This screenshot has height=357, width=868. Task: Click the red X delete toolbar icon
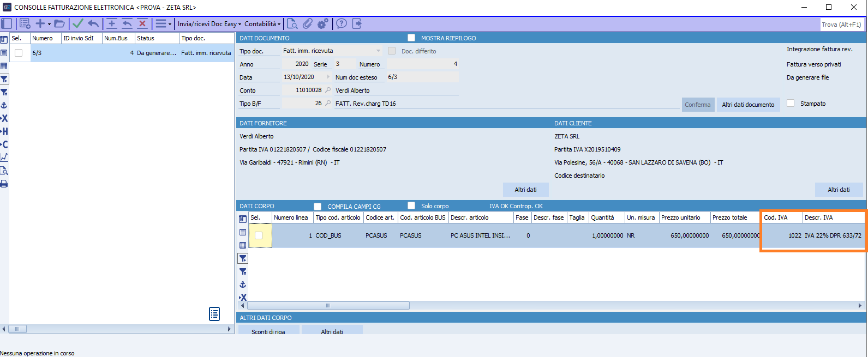tap(142, 23)
